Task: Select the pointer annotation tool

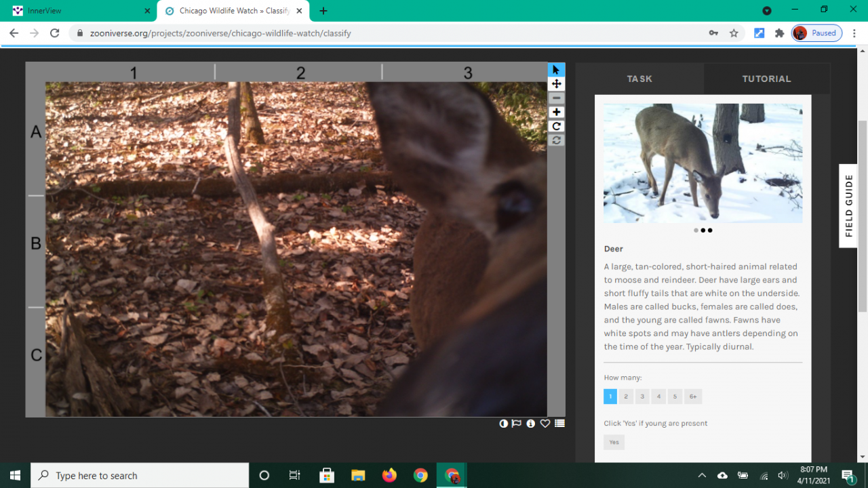Action: (x=556, y=70)
